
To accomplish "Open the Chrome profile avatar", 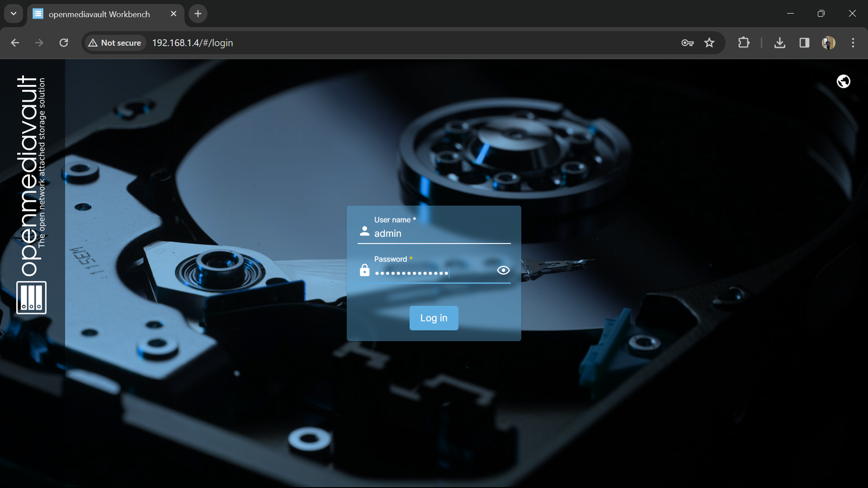I will click(x=828, y=43).
